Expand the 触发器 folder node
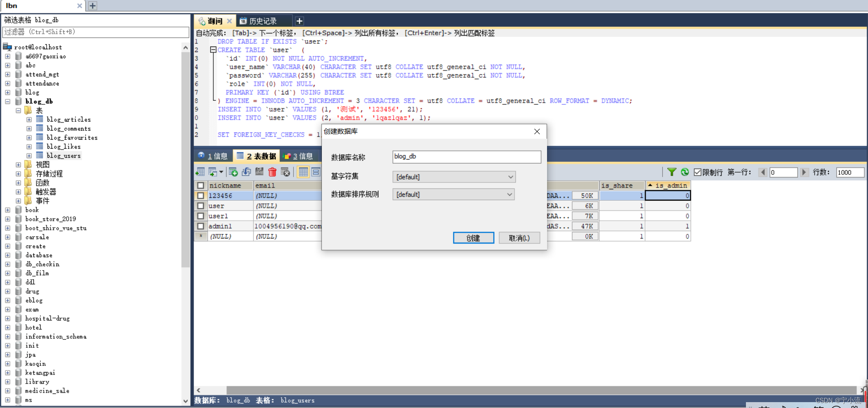 (x=19, y=192)
